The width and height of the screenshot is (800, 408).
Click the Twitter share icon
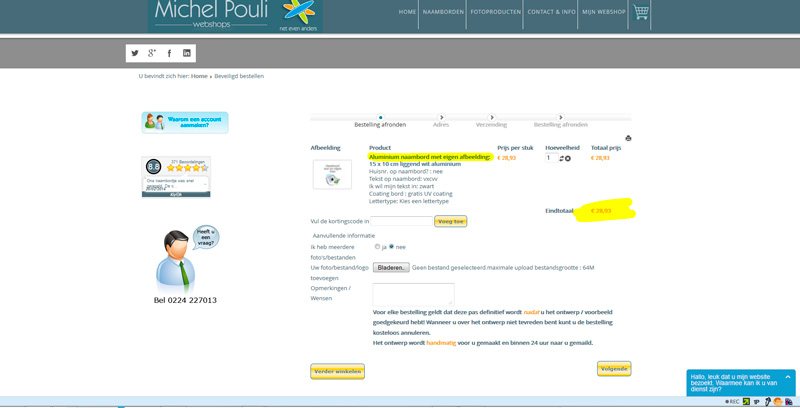pos(135,53)
